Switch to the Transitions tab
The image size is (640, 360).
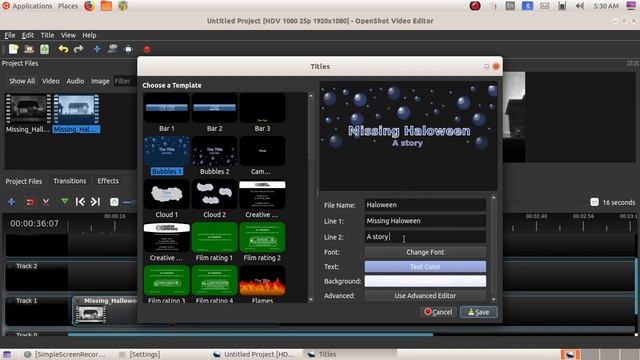pyautogui.click(x=70, y=181)
